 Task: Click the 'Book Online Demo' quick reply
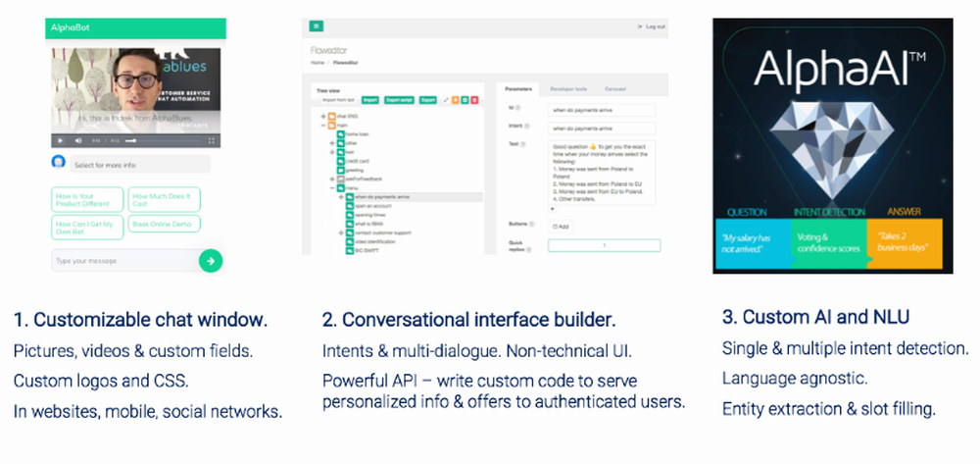click(164, 224)
